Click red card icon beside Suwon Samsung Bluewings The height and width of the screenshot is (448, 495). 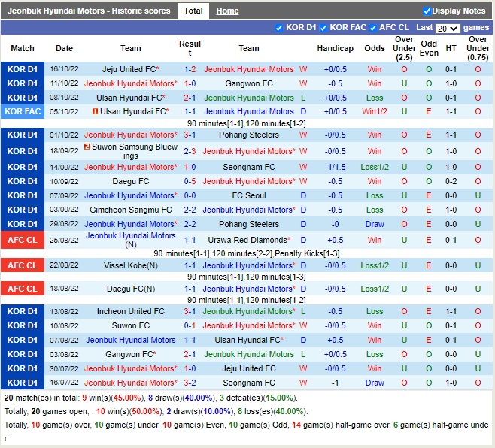click(x=88, y=147)
